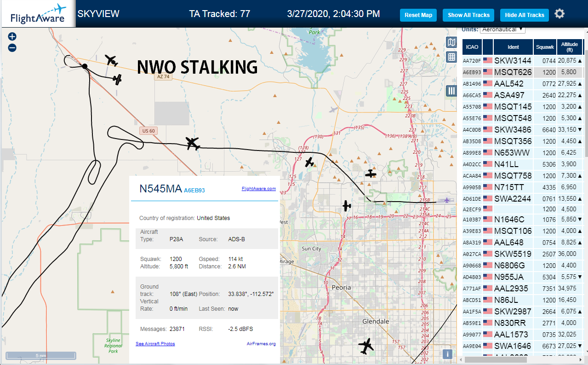Select the N715TT row
The height and width of the screenshot is (365, 588).
pyautogui.click(x=523, y=187)
